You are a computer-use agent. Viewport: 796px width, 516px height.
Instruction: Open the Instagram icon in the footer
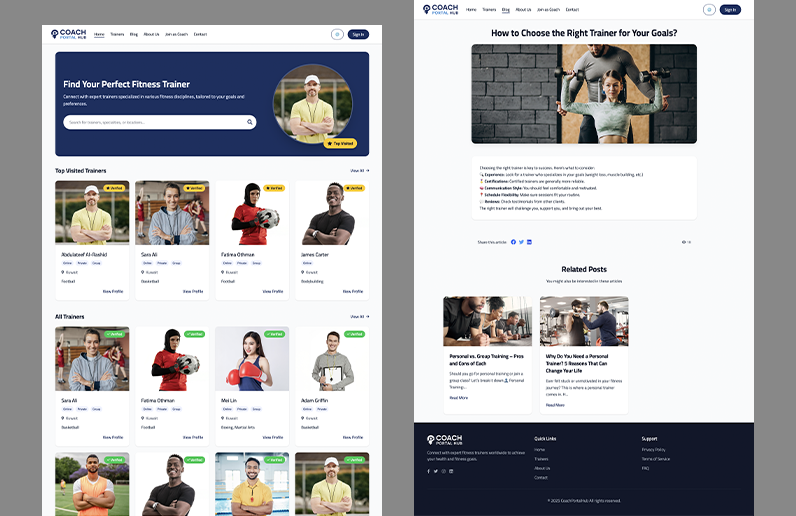click(x=444, y=471)
